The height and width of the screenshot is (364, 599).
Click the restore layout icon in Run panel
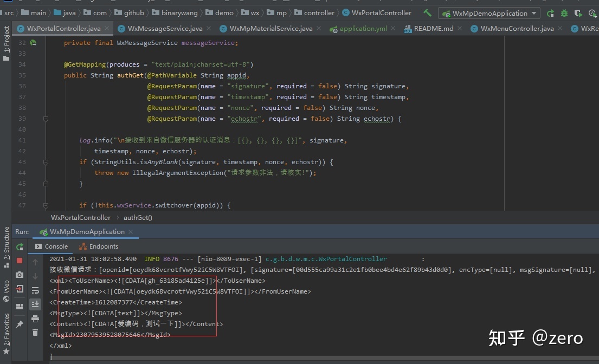pos(20,307)
